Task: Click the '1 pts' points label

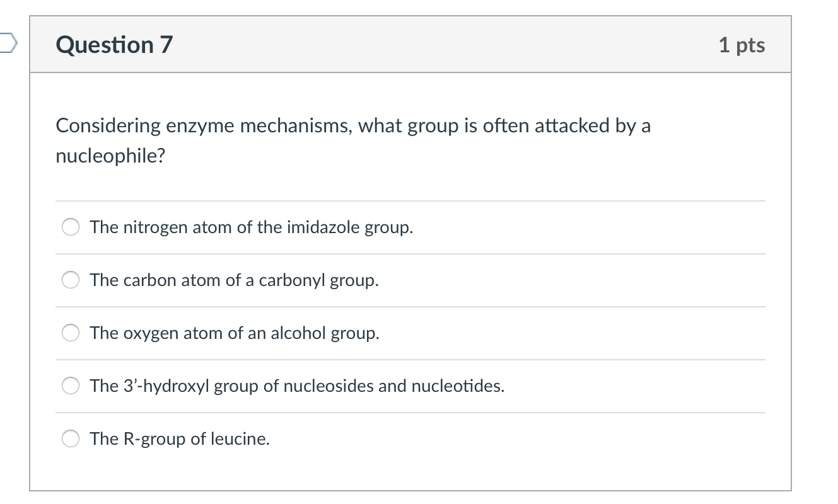Action: [x=742, y=45]
